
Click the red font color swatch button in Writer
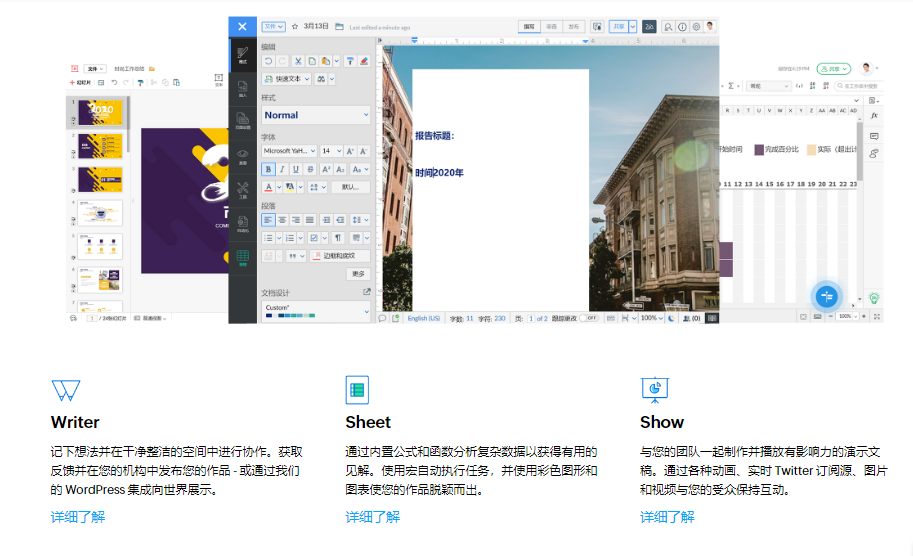(268, 187)
